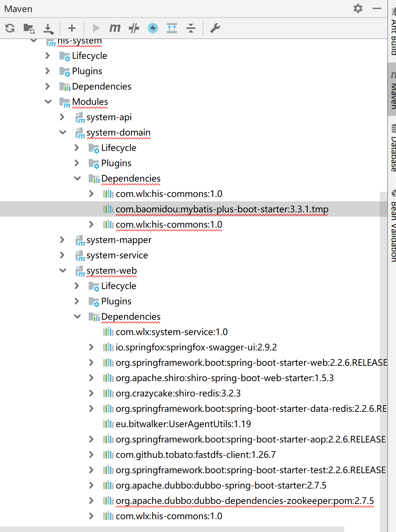Image resolution: width=396 pixels, height=532 pixels.
Task: Toggle Offline Mode lightning icon
Action: pos(153,28)
